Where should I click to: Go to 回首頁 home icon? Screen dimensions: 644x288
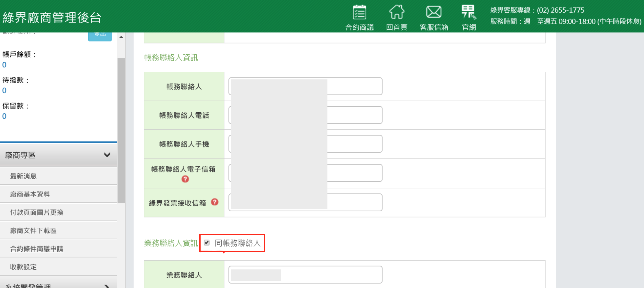click(397, 18)
